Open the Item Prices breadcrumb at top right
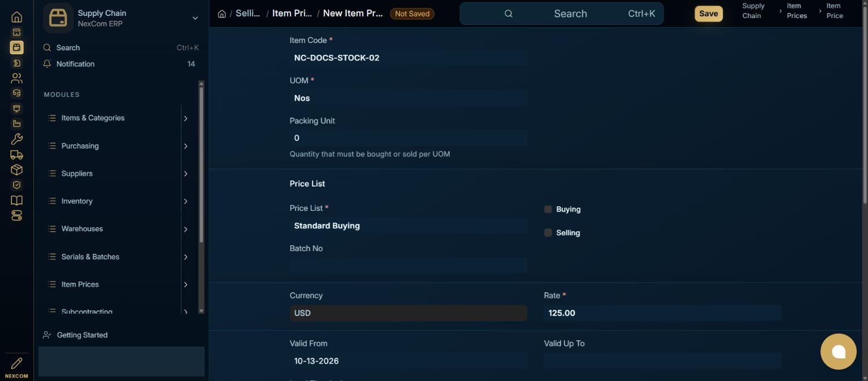 (x=797, y=11)
